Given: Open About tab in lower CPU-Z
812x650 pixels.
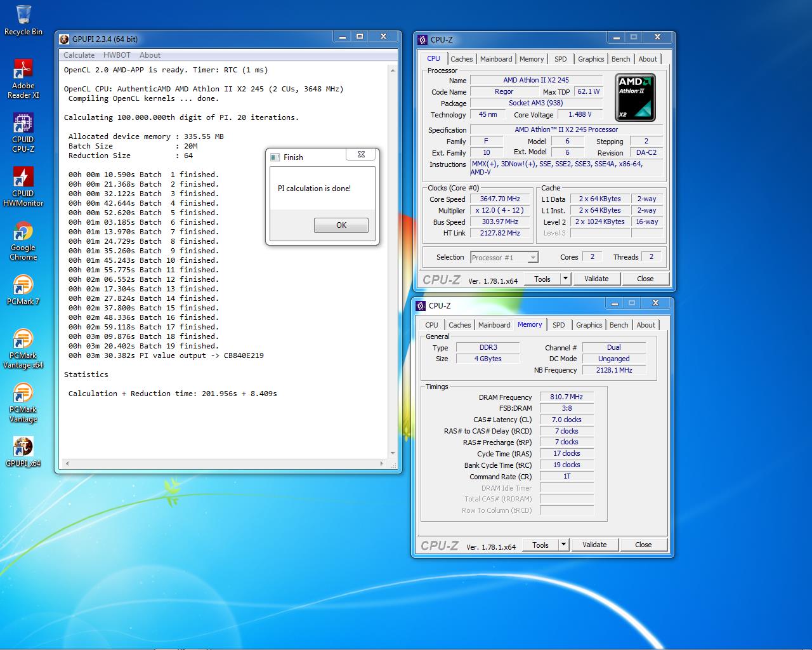Looking at the screenshot, I should click(646, 325).
